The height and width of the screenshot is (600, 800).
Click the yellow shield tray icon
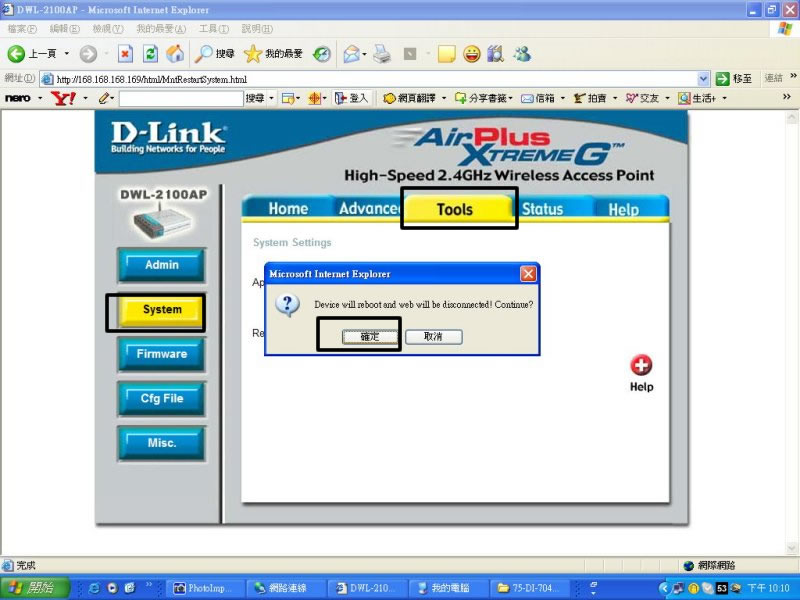point(694,588)
